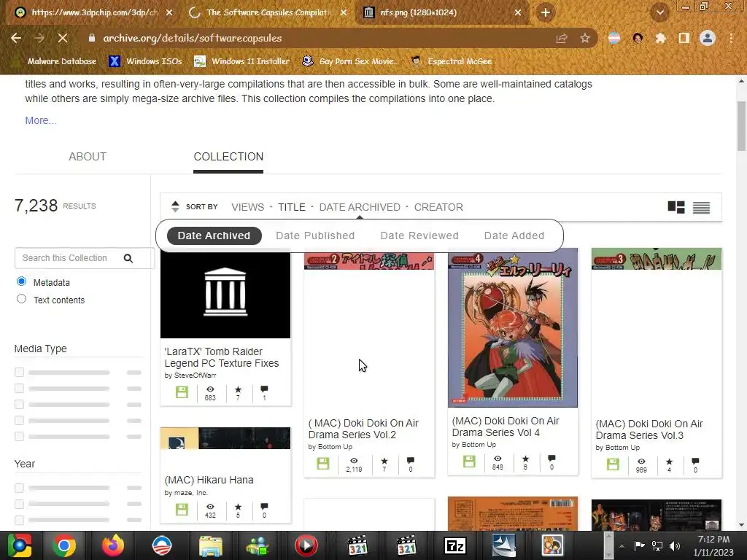This screenshot has width=747, height=560.
Task: Choose the Date Added sort option
Action: click(514, 236)
